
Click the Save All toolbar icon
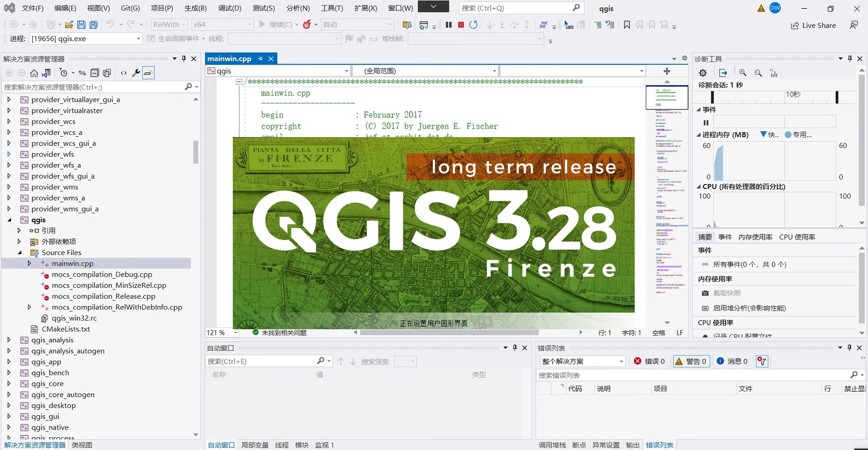(x=93, y=24)
